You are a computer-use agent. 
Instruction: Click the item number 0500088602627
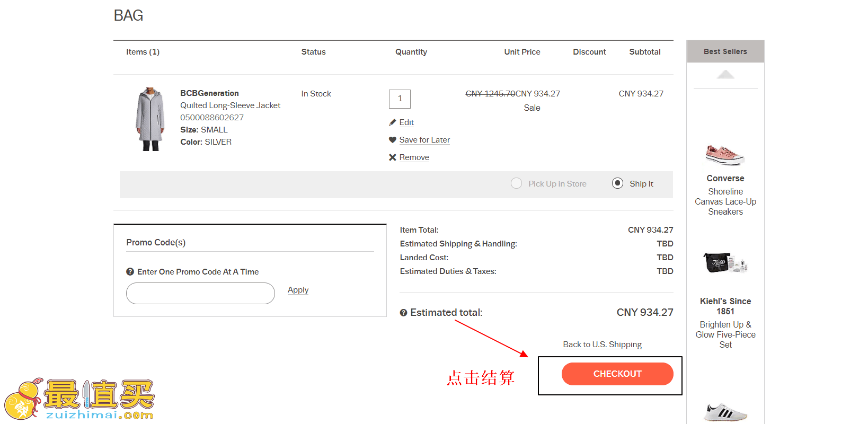pos(212,118)
